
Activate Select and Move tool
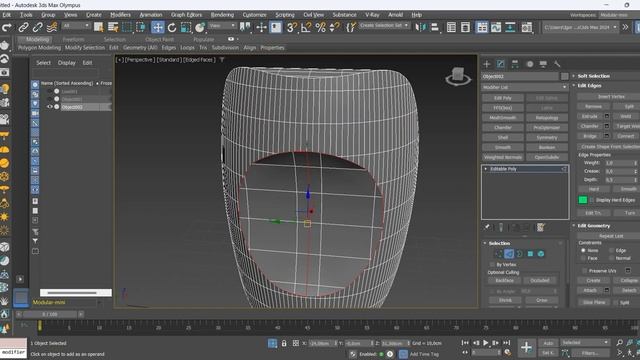158,27
